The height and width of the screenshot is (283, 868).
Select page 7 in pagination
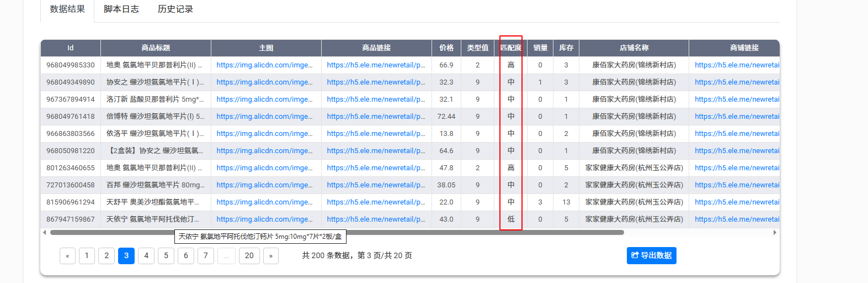pyautogui.click(x=206, y=255)
